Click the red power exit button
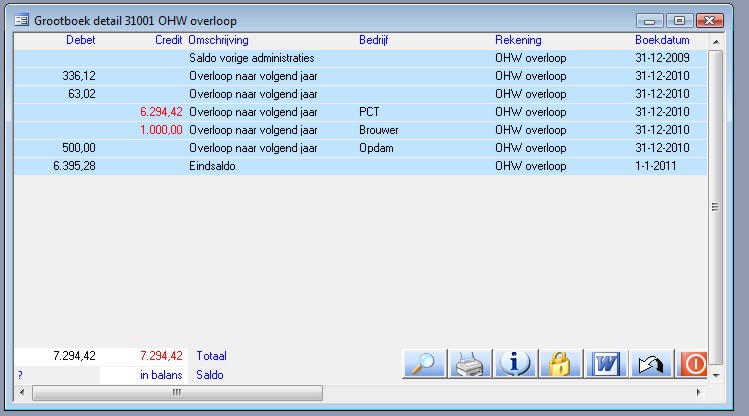This screenshot has height=416, width=749. (693, 363)
